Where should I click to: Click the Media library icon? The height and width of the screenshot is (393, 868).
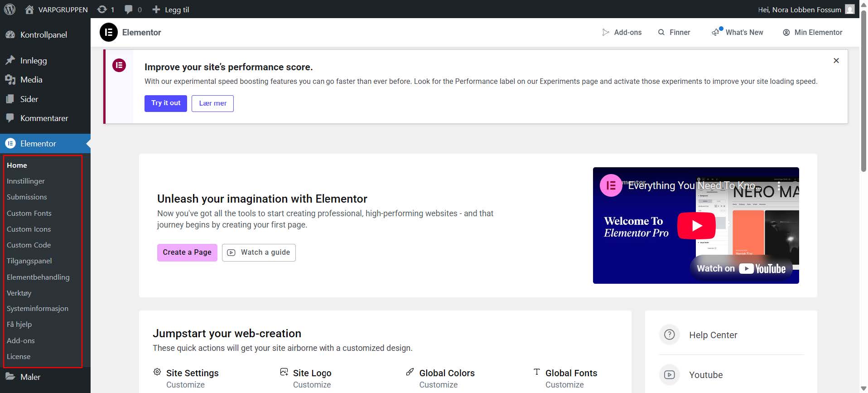[10, 80]
